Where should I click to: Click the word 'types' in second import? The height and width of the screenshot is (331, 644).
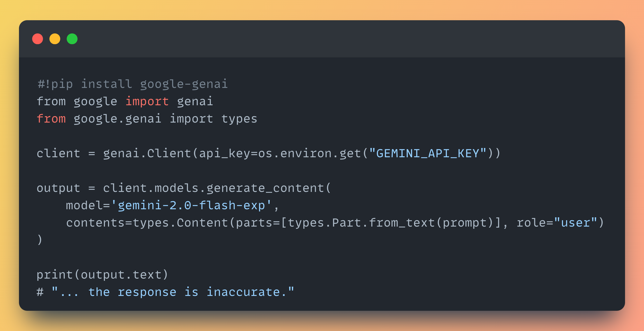(x=239, y=119)
